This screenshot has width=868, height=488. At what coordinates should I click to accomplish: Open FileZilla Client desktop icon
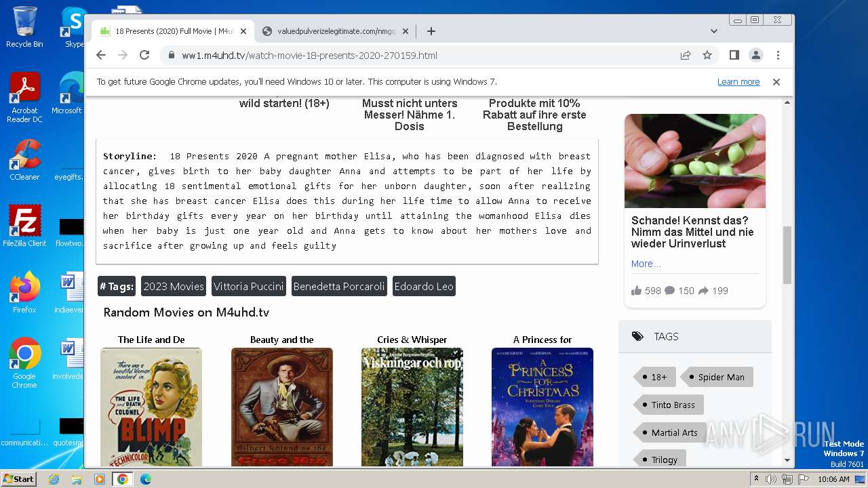[x=24, y=226]
